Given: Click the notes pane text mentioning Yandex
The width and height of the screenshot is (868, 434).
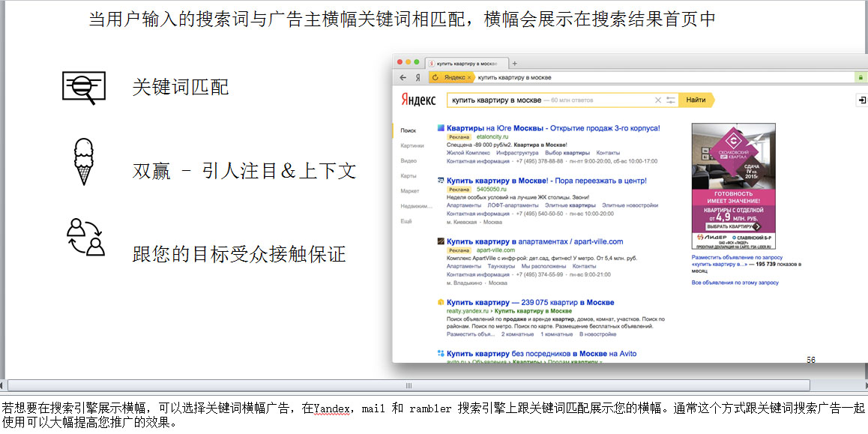Looking at the screenshot, I should [433, 416].
